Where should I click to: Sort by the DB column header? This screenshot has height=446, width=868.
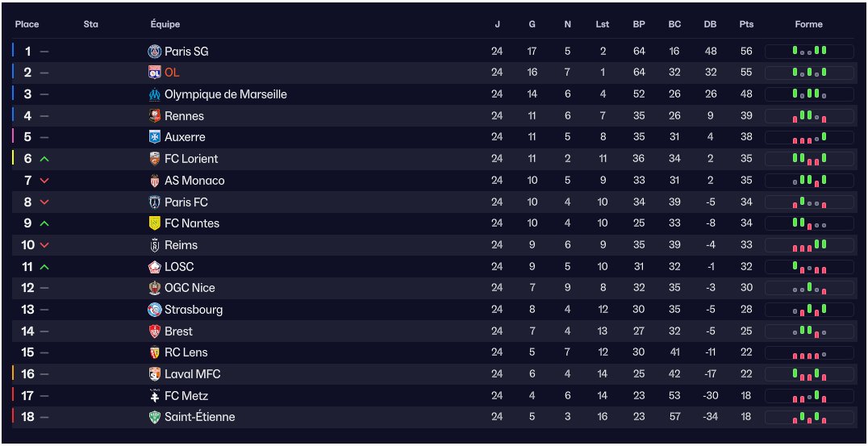pyautogui.click(x=710, y=24)
